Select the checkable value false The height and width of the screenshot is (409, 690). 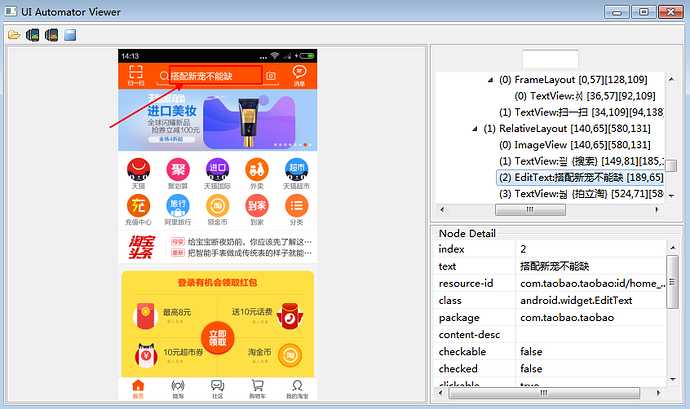click(x=531, y=352)
